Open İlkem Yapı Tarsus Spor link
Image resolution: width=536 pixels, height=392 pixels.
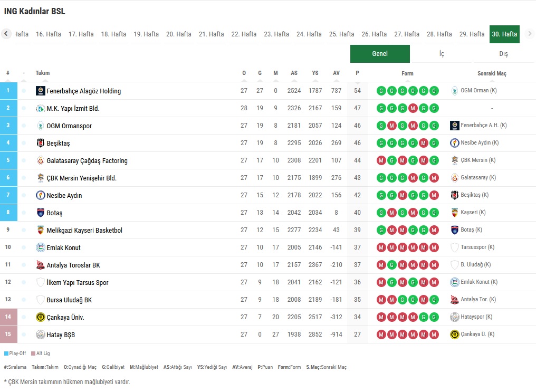[x=78, y=283]
